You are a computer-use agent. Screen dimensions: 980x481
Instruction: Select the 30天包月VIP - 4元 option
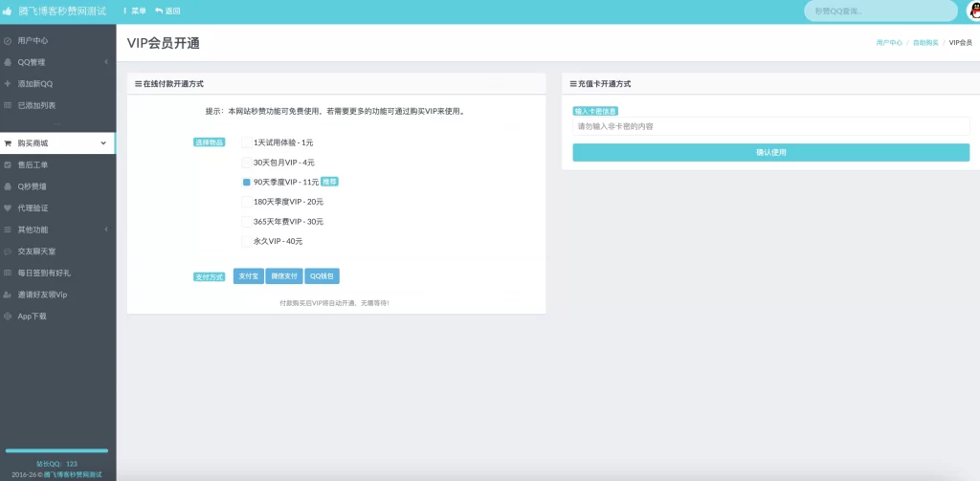[246, 163]
